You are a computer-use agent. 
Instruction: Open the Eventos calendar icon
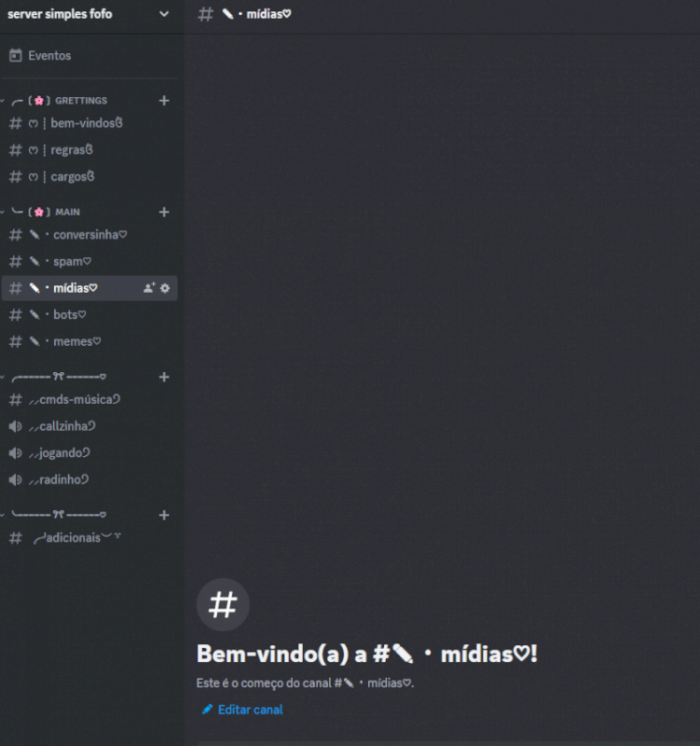click(16, 56)
